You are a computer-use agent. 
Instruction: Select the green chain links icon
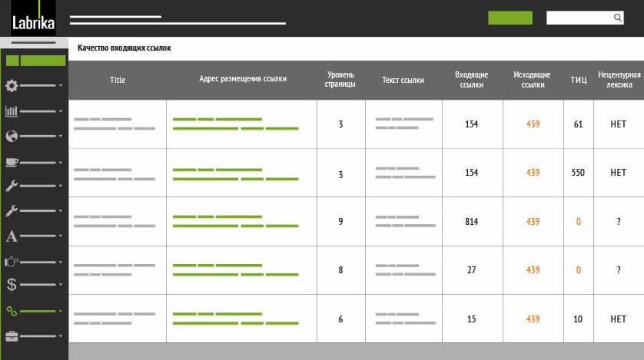12,311
